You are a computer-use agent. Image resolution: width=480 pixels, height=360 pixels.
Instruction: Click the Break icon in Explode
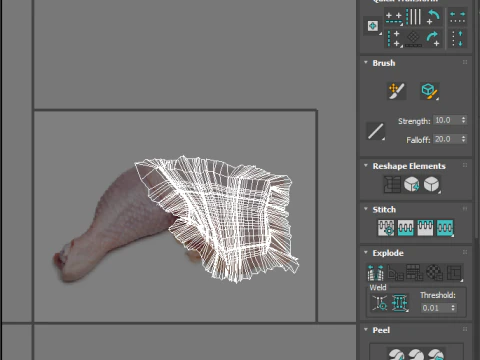click(375, 272)
